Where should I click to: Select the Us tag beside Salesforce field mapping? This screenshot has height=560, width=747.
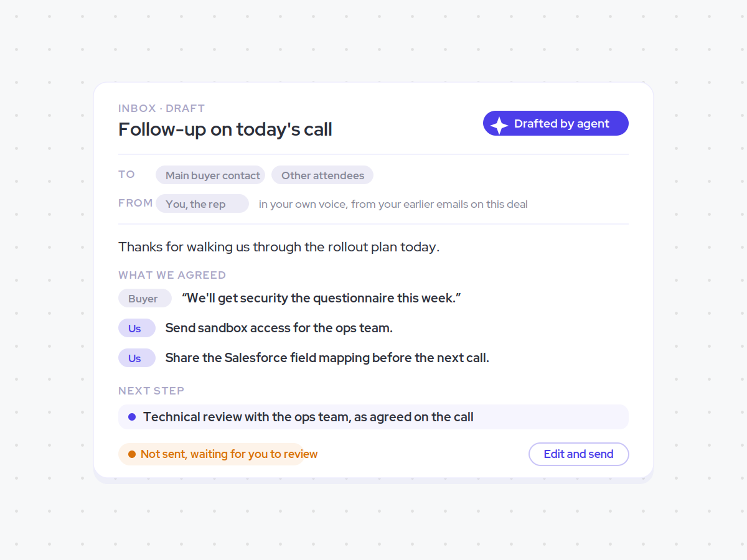tap(136, 358)
